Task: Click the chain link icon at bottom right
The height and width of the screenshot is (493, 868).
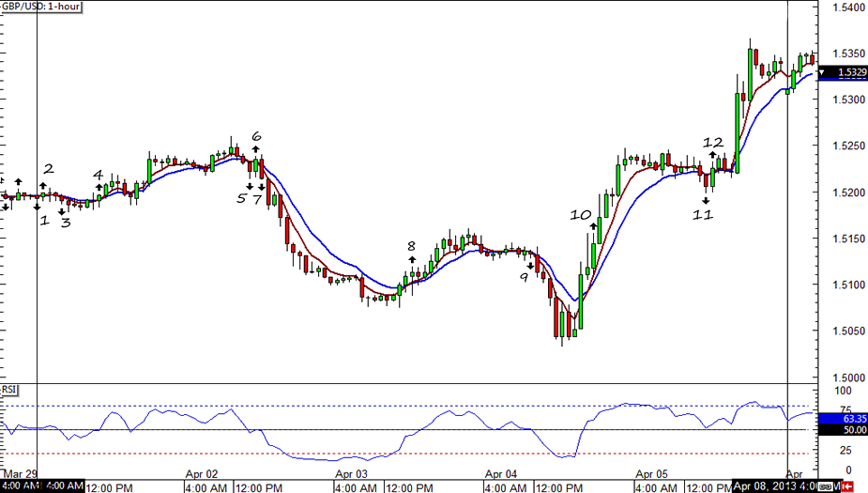Action: pyautogui.click(x=826, y=487)
